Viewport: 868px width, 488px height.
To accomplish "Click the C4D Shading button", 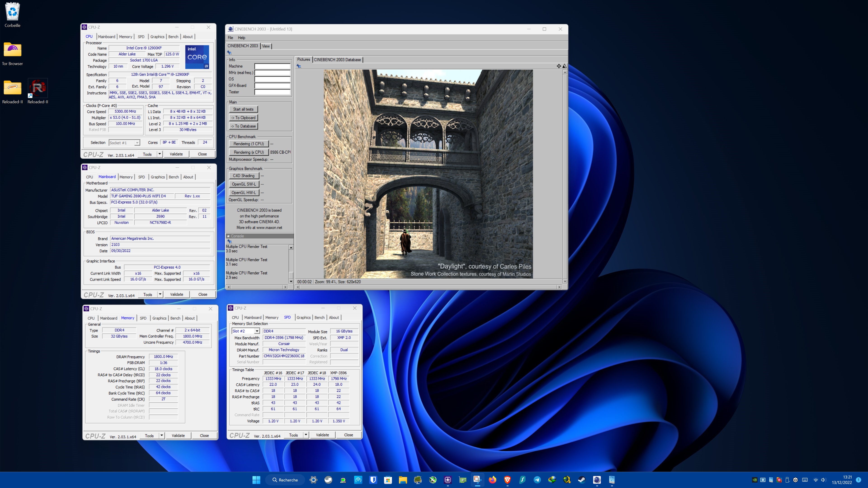I will 244,176.
